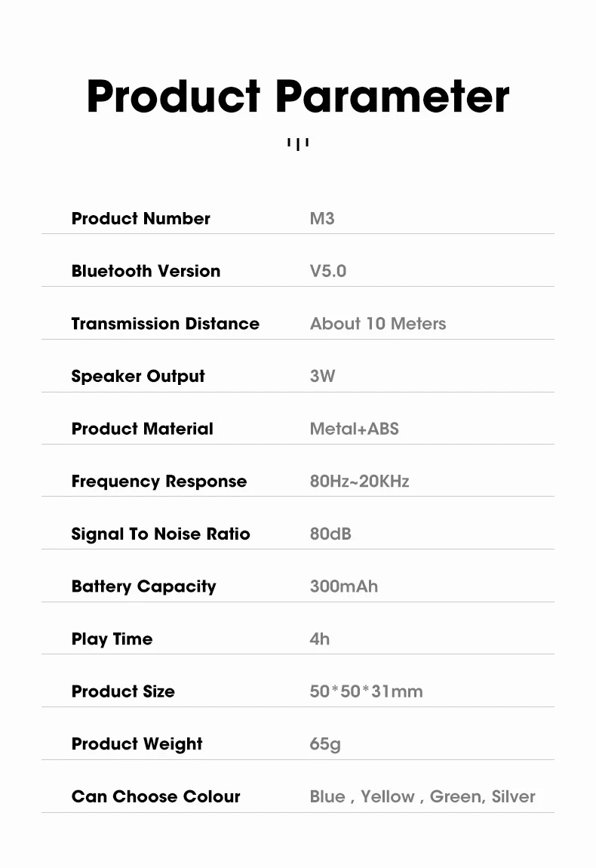Select the 50*50*31mm product size value
The height and width of the screenshot is (868, 596).
366,691
